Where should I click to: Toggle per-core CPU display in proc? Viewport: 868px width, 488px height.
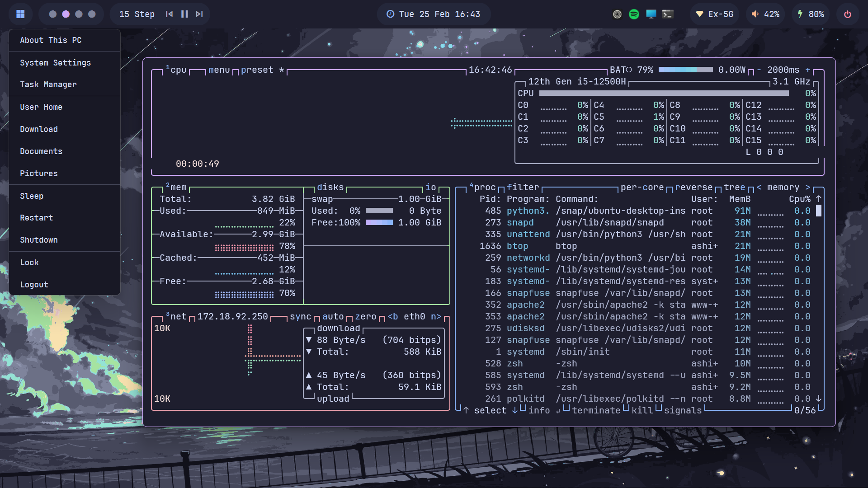point(642,187)
